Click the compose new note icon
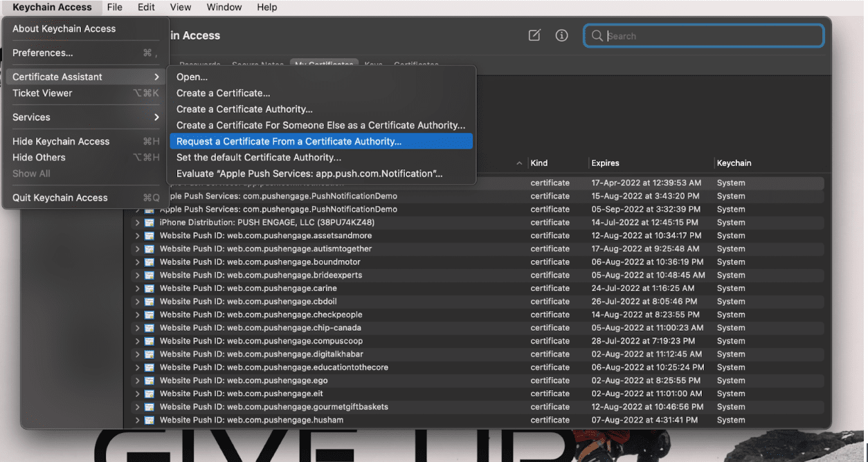Image resolution: width=868 pixels, height=462 pixels. [x=534, y=36]
